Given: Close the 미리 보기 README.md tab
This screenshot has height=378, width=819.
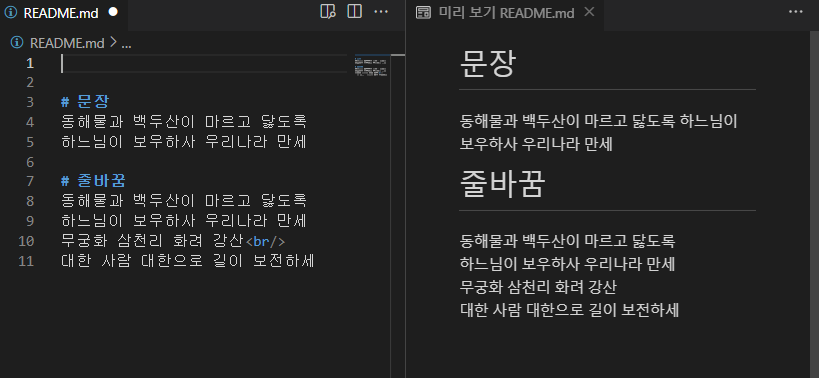Looking at the screenshot, I should pyautogui.click(x=589, y=12).
